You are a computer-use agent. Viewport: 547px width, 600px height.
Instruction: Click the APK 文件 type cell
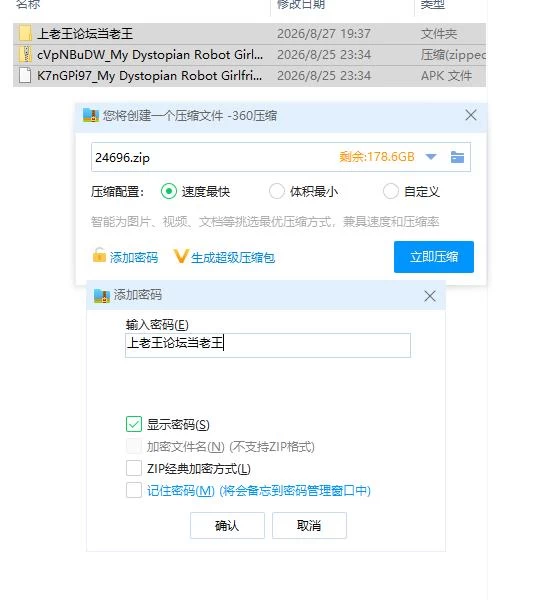446,76
